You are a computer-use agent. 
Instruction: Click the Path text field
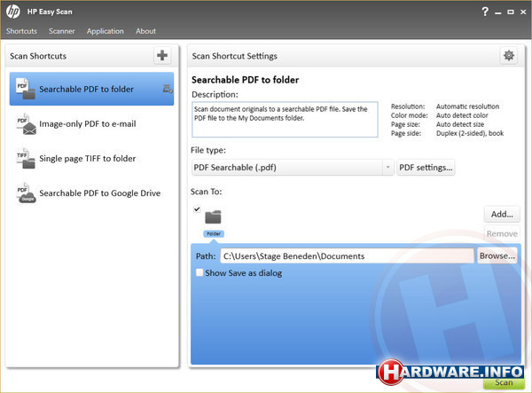[x=347, y=255]
